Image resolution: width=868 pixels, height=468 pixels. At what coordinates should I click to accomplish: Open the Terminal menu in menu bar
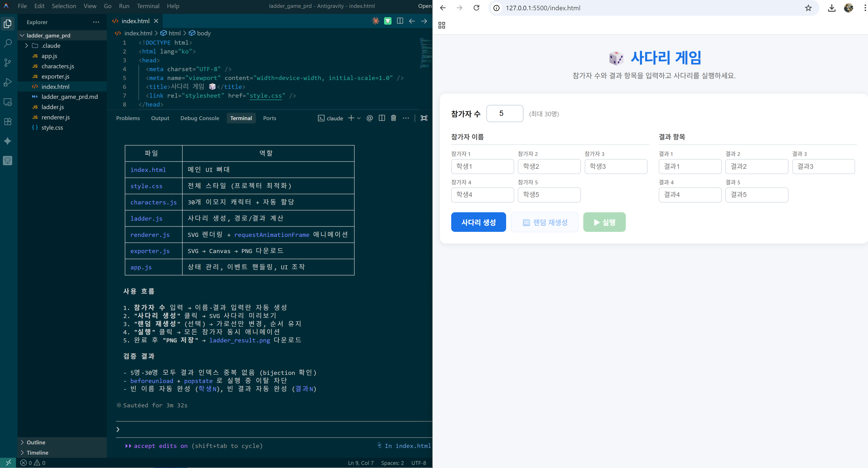(148, 6)
